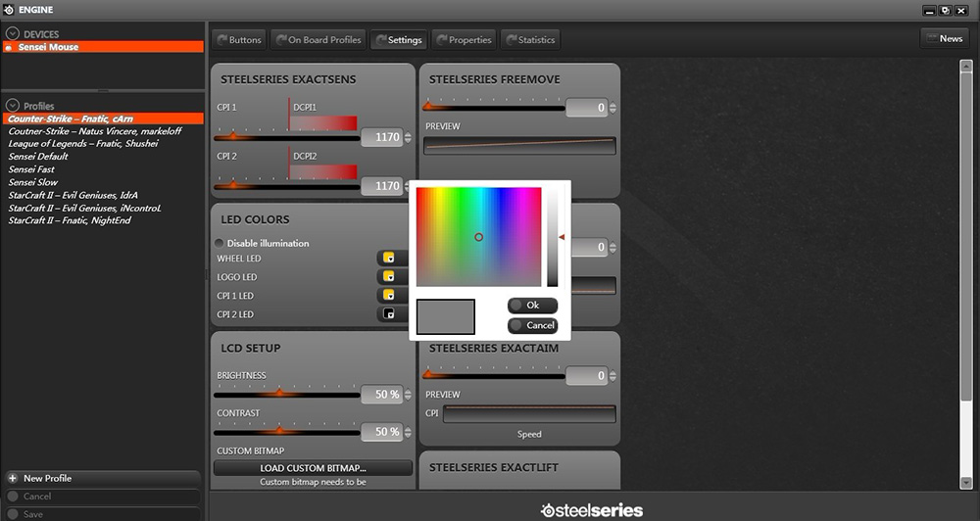Click the LCD contrast slider handle
980x521 pixels.
tap(279, 431)
